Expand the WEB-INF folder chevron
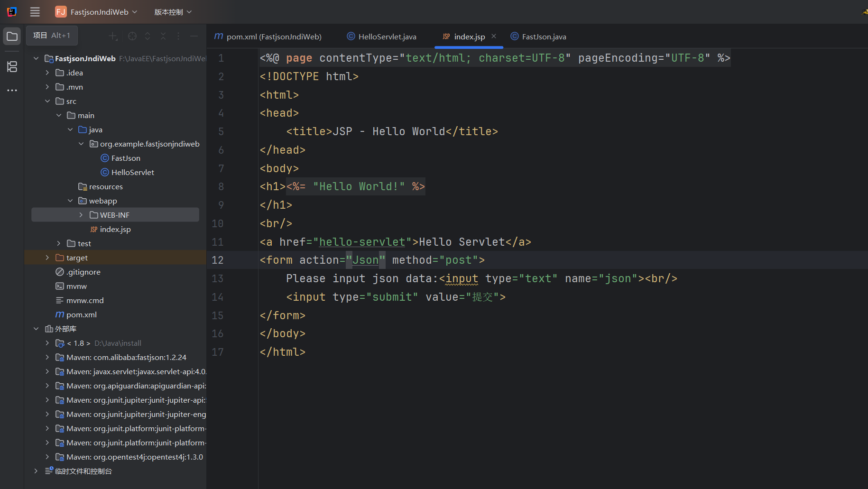This screenshot has width=868, height=489. [x=81, y=215]
